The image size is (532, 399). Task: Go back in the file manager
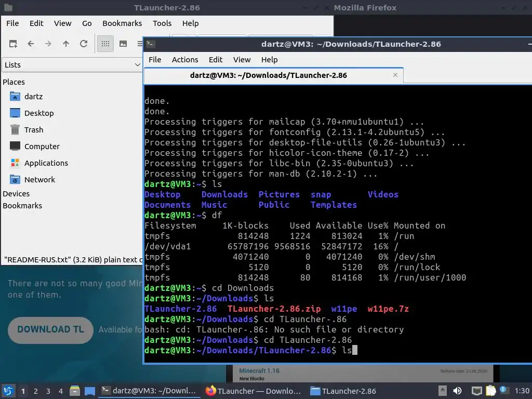coord(31,44)
